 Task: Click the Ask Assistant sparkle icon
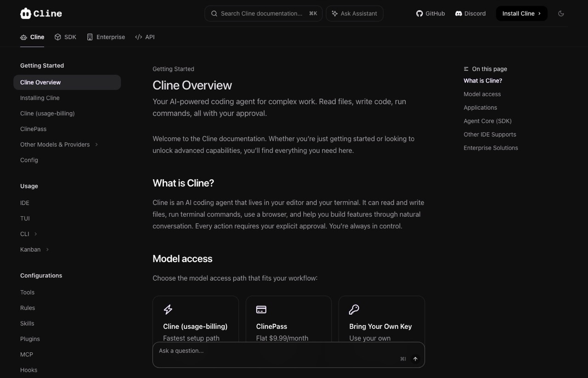pos(334,14)
